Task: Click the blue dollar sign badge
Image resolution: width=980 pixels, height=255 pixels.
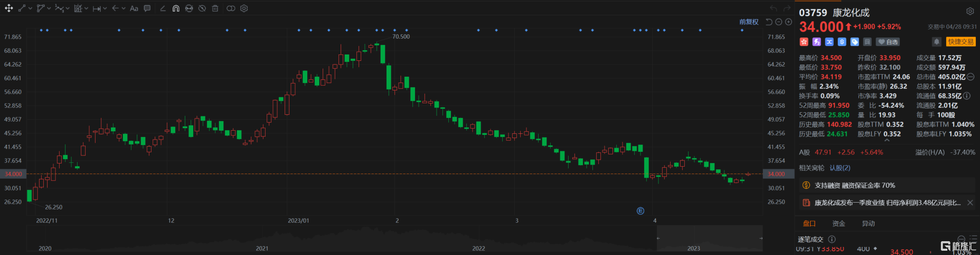Action: click(842, 42)
